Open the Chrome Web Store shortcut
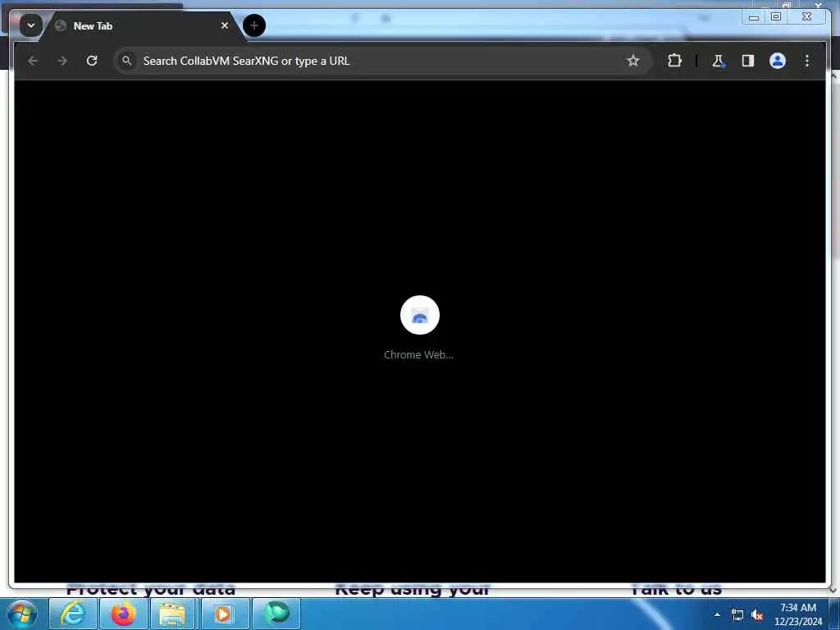840x630 pixels. (419, 315)
